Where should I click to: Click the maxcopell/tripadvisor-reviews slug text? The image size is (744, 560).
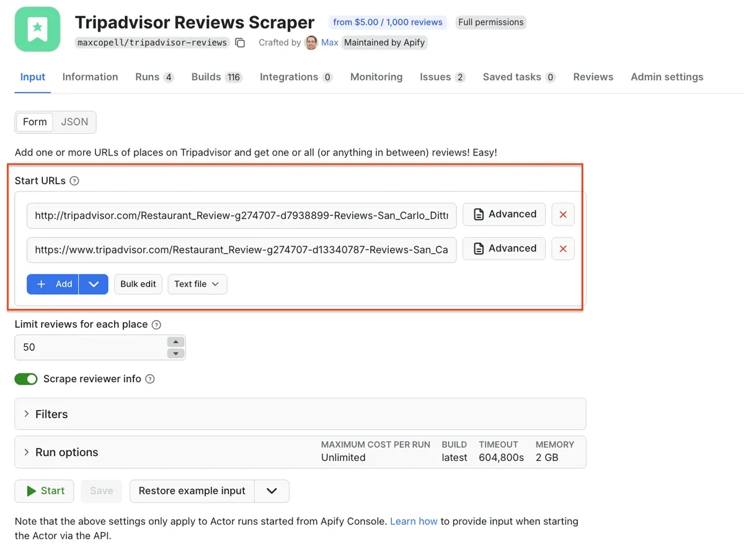[x=152, y=43]
